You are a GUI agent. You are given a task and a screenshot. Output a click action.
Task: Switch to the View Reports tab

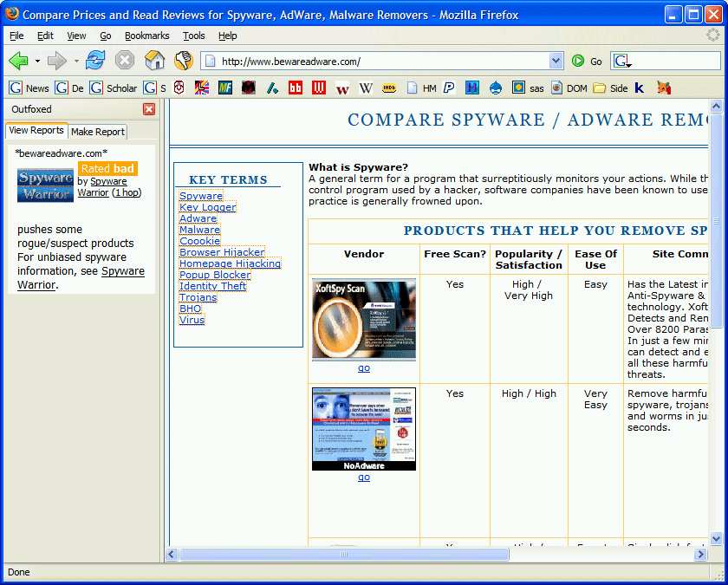click(x=36, y=131)
